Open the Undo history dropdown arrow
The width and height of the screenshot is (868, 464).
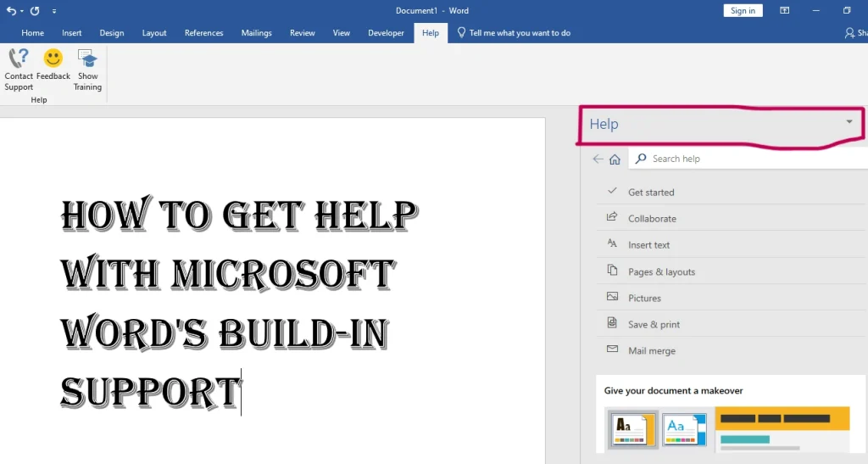click(x=21, y=11)
